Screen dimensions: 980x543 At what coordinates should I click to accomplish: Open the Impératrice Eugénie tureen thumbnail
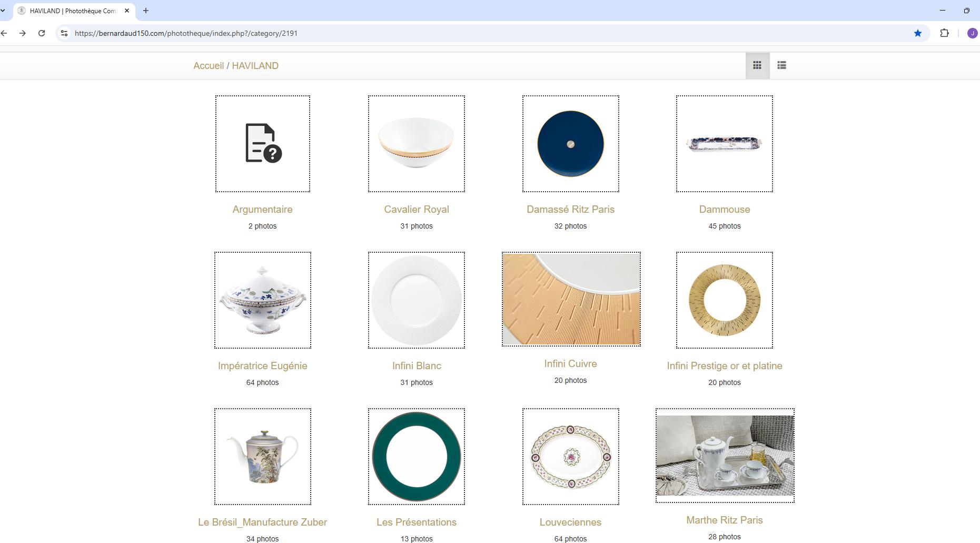coord(263,300)
